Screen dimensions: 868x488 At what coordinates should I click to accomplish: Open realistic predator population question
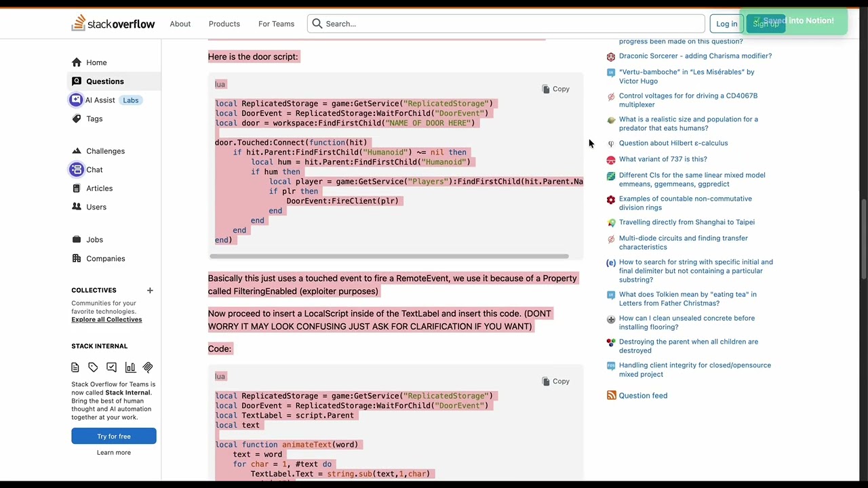(x=688, y=123)
